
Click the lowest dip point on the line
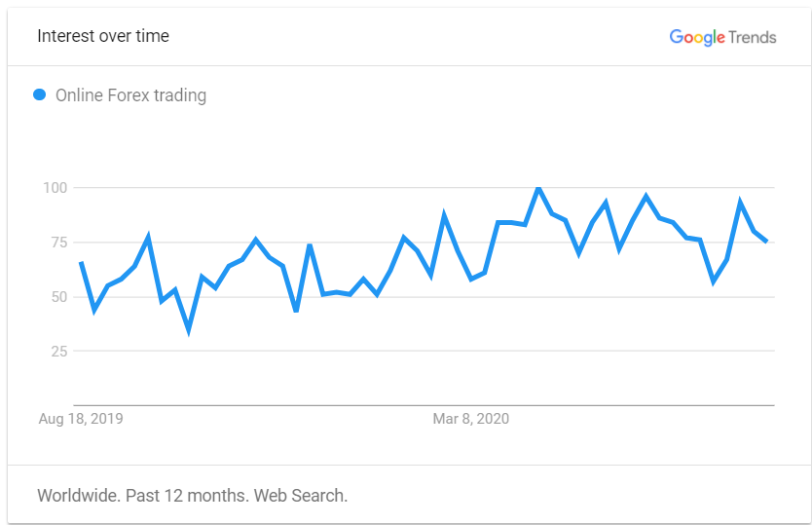point(189,329)
